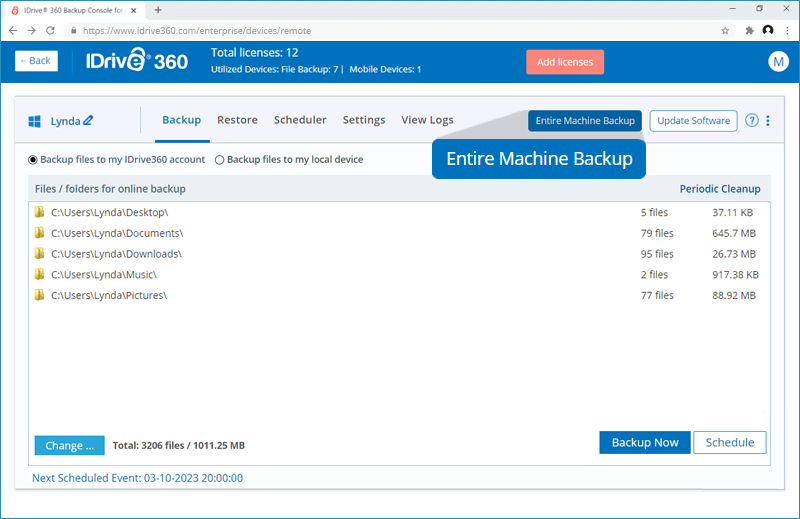Start backup with Backup Now
800x519 pixels.
pyautogui.click(x=645, y=442)
